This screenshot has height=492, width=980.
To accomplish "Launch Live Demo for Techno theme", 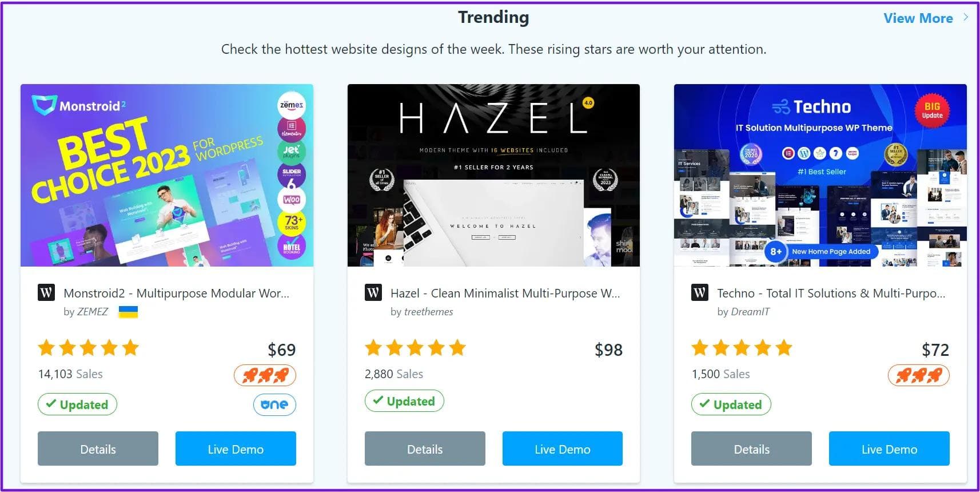I will coord(889,449).
